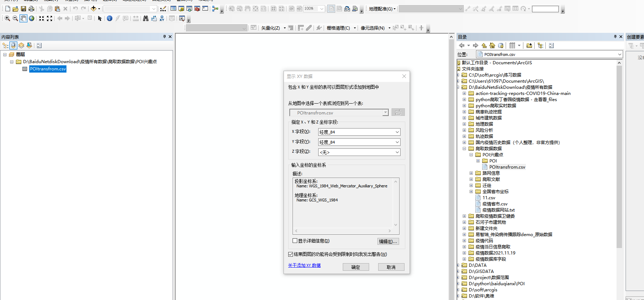Select the Zoom In tool

click(x=7, y=18)
